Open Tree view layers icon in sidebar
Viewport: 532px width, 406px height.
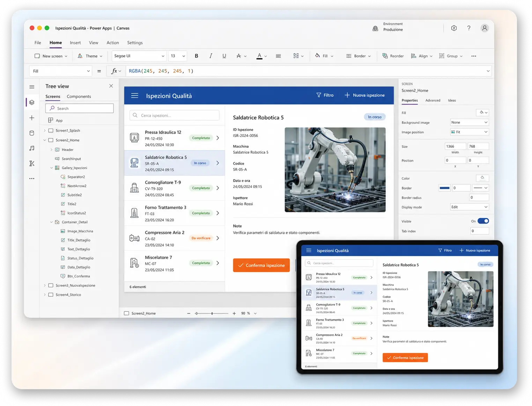coord(32,102)
